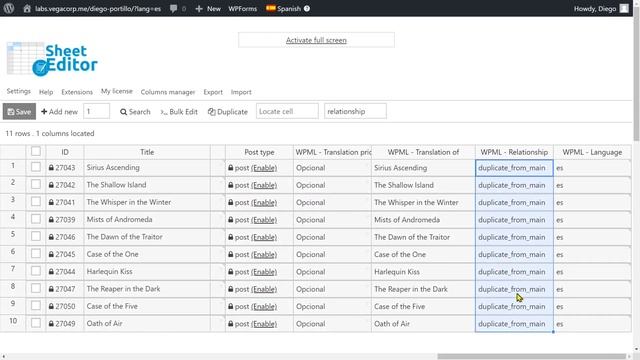Viewport: 640px width, 360px height.
Task: Click the Post type column header
Action: coord(259,152)
